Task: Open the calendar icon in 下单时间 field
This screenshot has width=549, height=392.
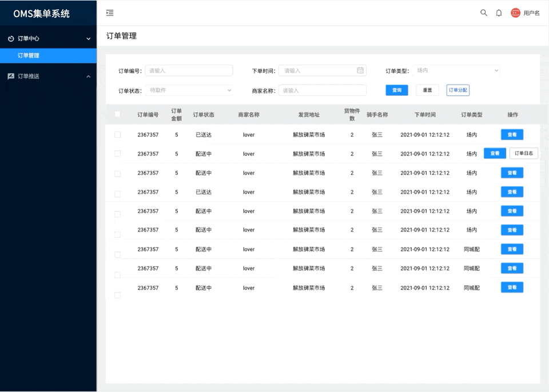Action: point(360,70)
